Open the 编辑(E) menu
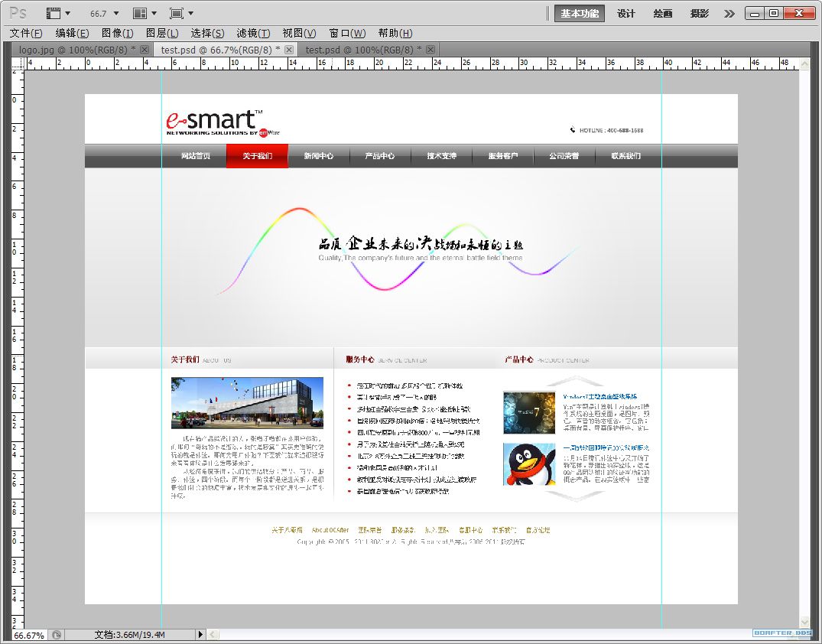 tap(72, 33)
